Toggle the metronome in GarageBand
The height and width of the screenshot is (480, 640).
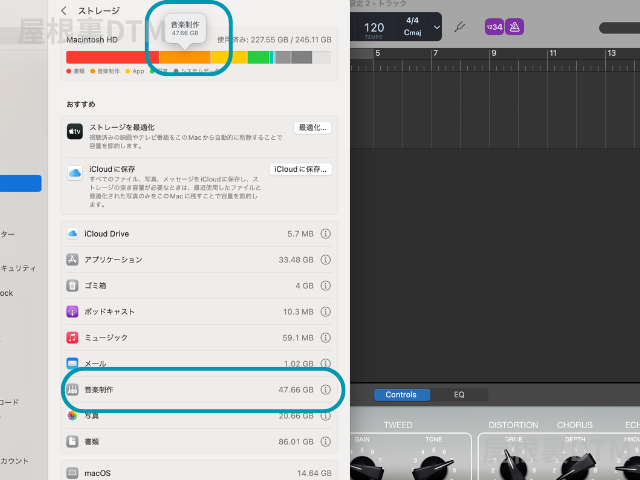point(514,27)
